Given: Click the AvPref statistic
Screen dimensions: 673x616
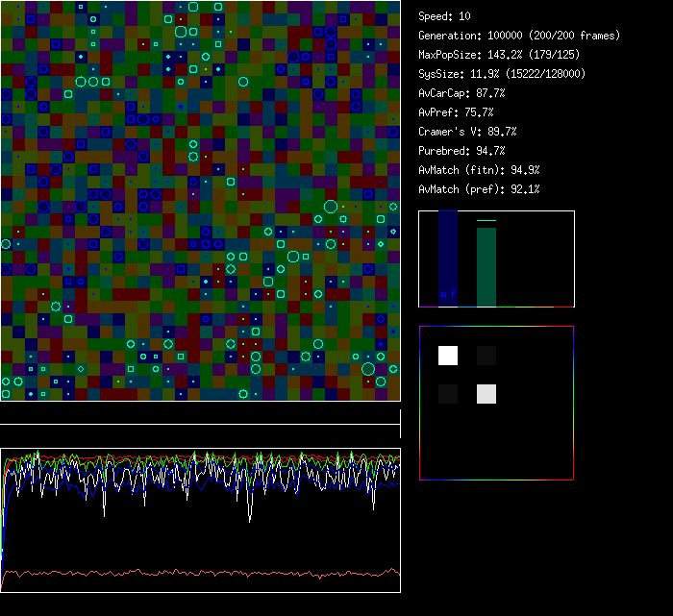Looking at the screenshot, I should [x=455, y=112].
